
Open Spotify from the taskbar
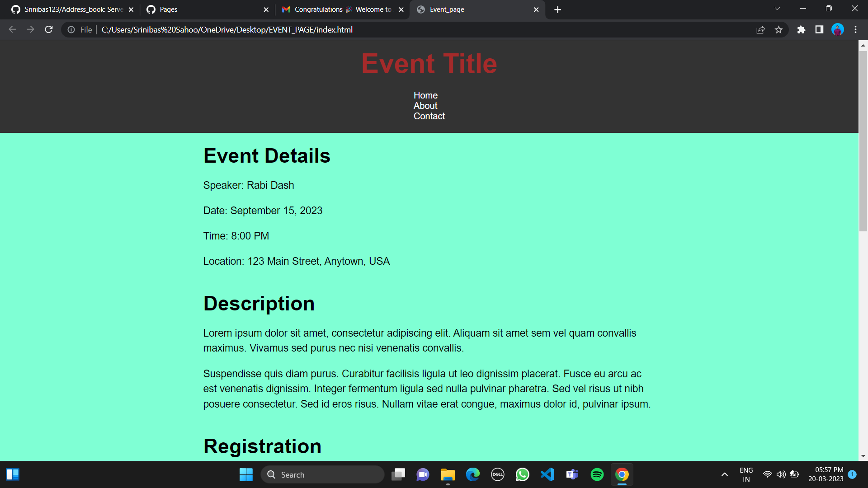click(597, 474)
